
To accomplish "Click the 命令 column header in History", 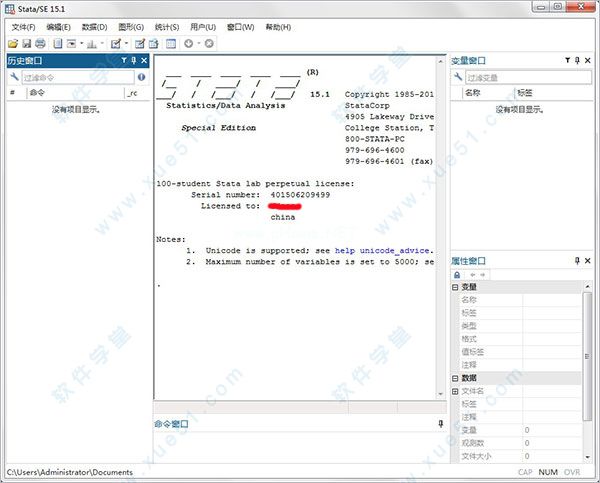I will (76, 93).
